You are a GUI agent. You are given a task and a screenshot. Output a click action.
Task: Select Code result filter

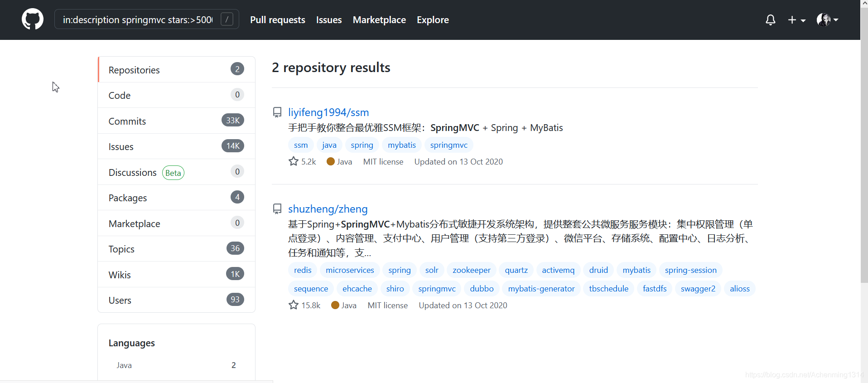(177, 95)
